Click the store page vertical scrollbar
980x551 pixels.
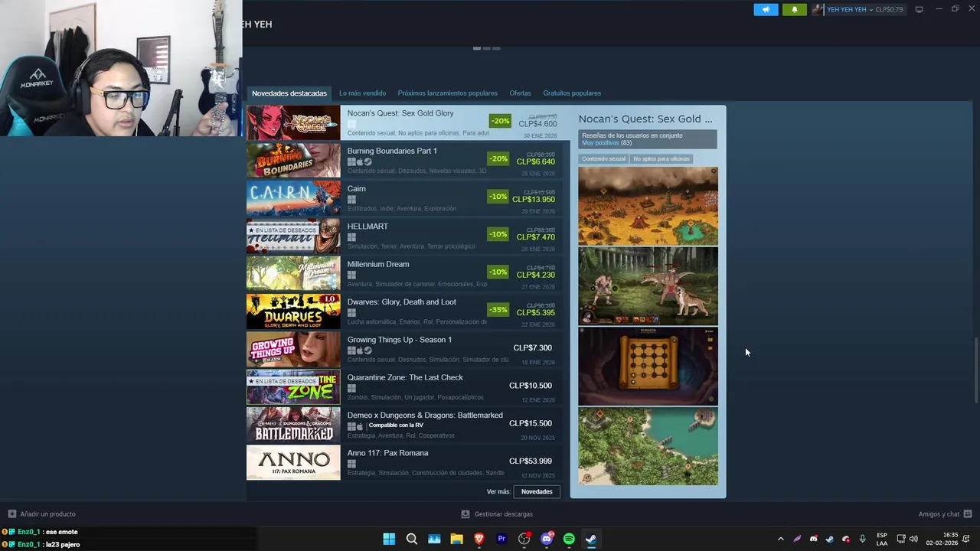click(976, 369)
